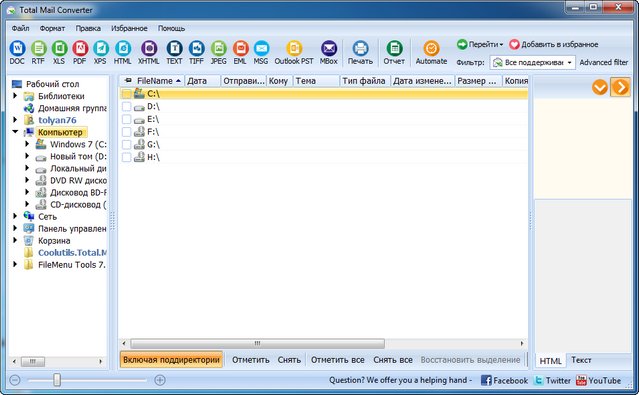Select the FileMenu Tools folder
Screen dimensions: 639x395
coord(72,265)
